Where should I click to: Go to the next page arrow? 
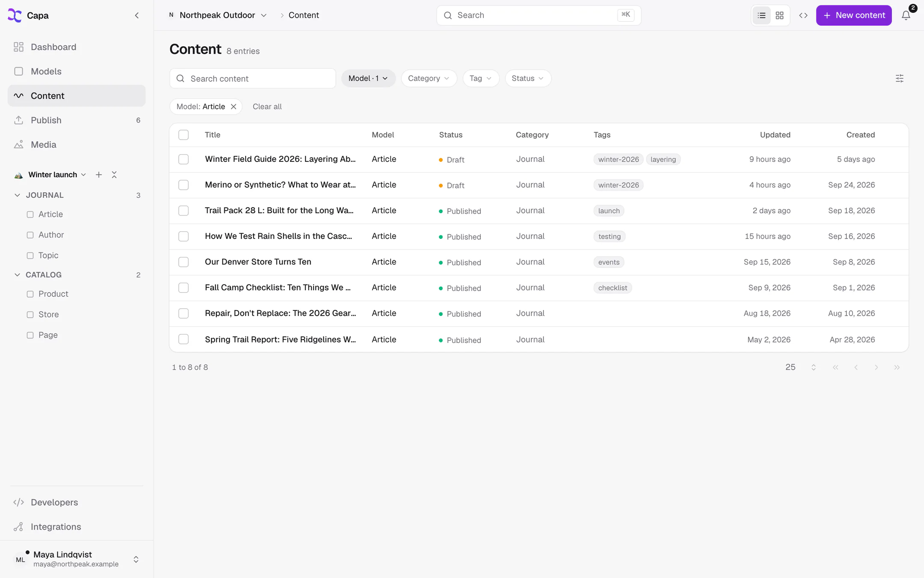coord(876,367)
